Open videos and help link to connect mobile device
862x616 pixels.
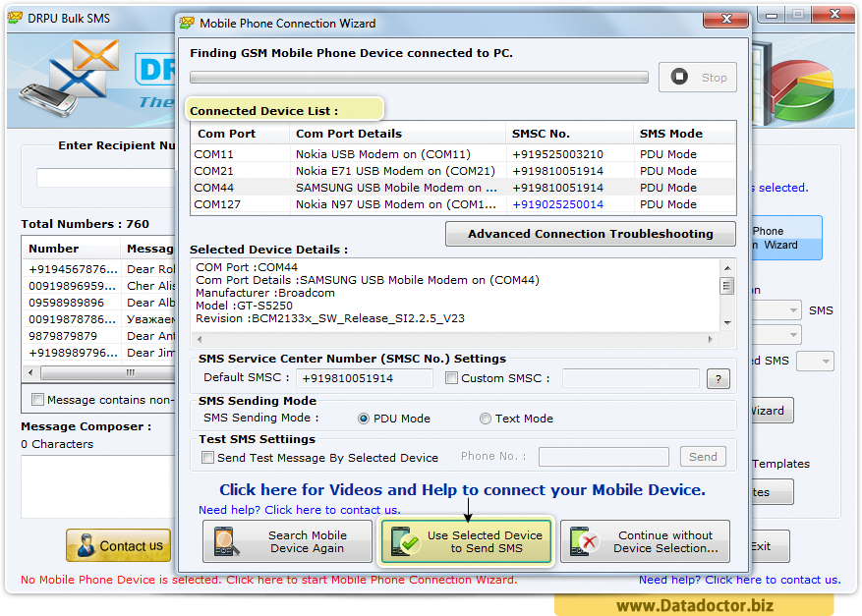462,489
